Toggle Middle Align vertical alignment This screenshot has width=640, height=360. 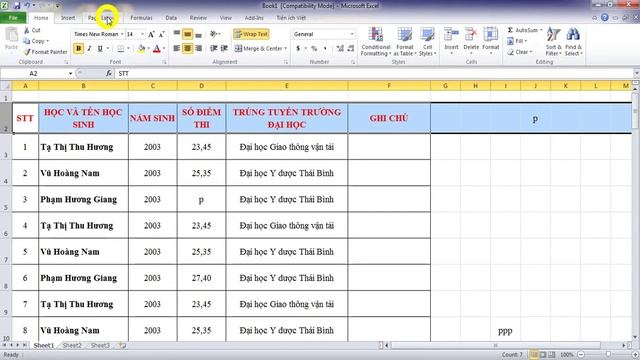click(x=188, y=34)
